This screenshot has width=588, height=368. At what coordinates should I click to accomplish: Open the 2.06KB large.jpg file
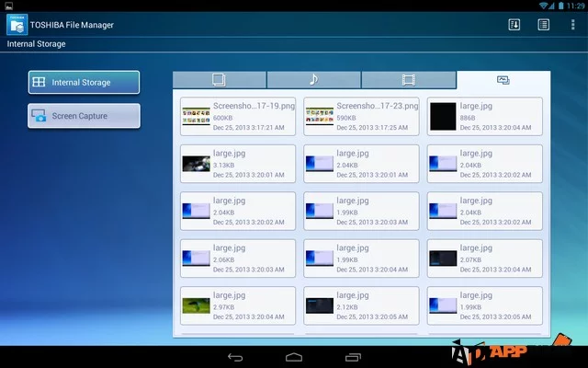coord(238,259)
